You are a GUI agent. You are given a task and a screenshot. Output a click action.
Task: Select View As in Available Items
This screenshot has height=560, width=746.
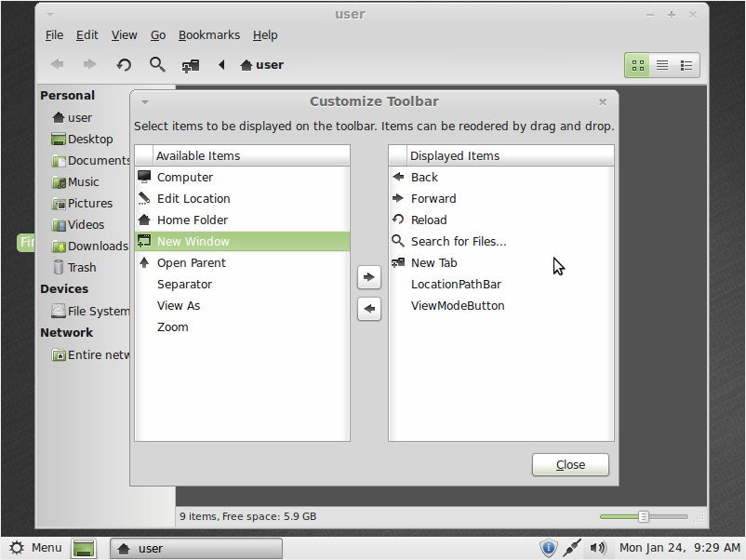tap(242, 305)
